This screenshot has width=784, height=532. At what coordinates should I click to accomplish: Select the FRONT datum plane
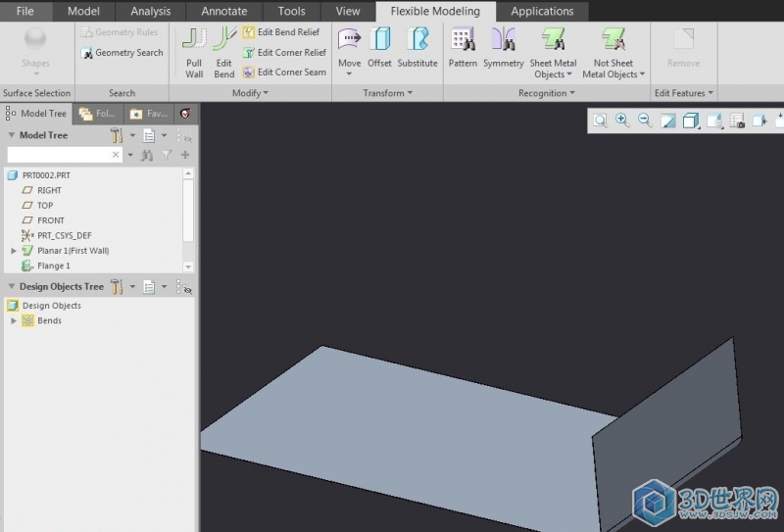[43, 220]
